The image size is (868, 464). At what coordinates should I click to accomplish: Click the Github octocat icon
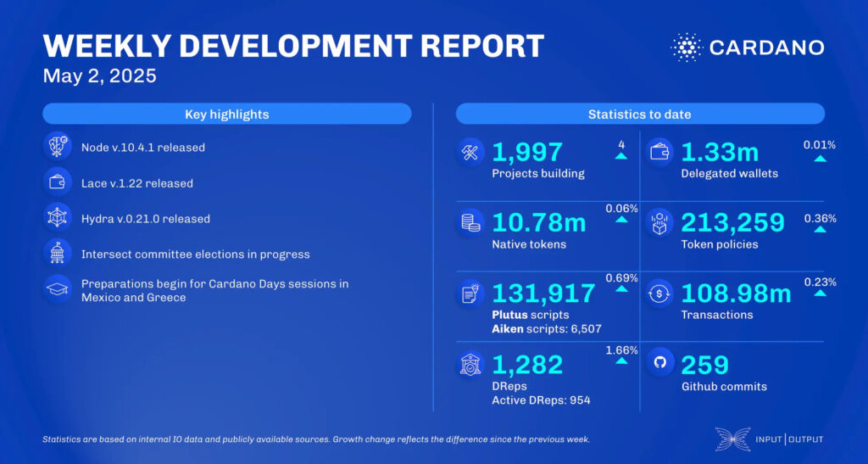[x=659, y=363]
